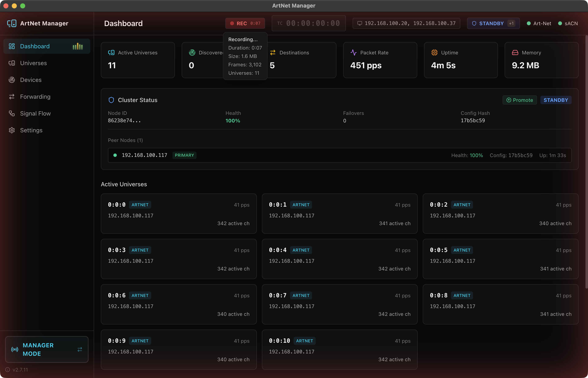The width and height of the screenshot is (588, 378).
Task: Click the Config Hash value 17b5bc59
Action: click(473, 121)
